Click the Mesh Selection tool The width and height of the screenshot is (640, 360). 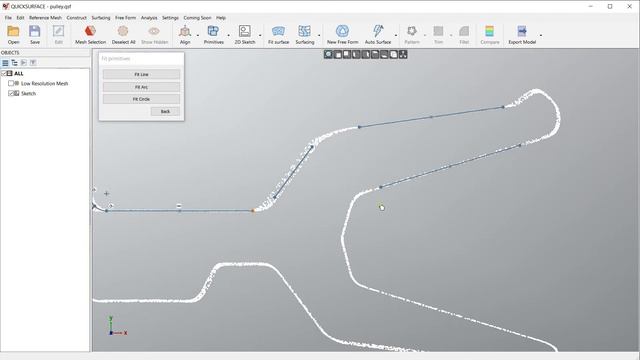point(90,35)
